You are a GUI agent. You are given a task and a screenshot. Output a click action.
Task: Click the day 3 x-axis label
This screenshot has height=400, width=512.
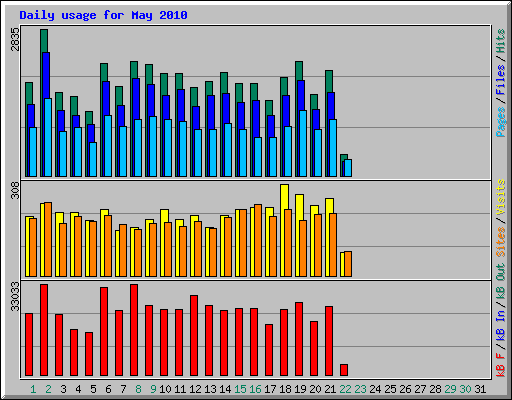[x=63, y=389]
